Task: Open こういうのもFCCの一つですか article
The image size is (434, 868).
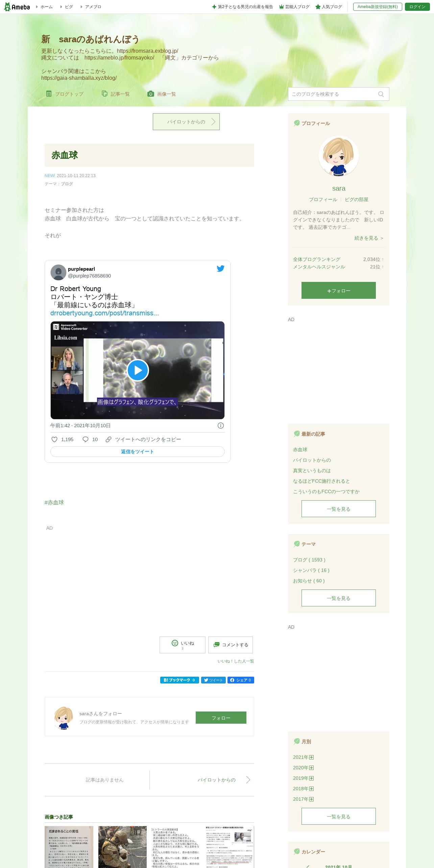Action: point(326,491)
